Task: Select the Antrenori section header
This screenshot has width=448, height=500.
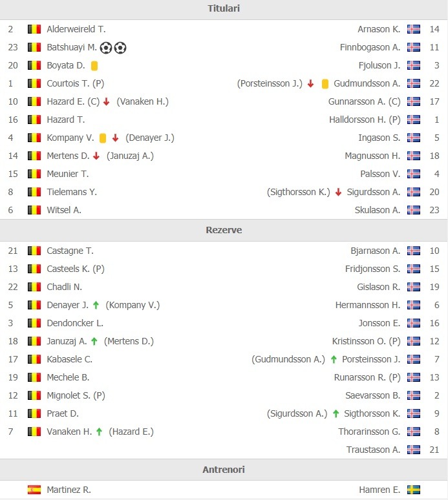Action: [224, 470]
